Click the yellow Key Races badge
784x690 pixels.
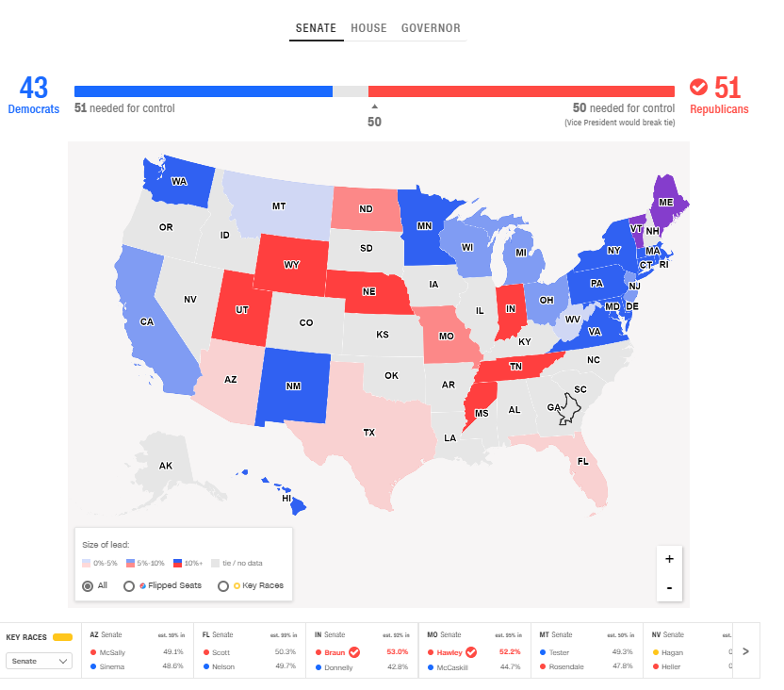(63, 636)
